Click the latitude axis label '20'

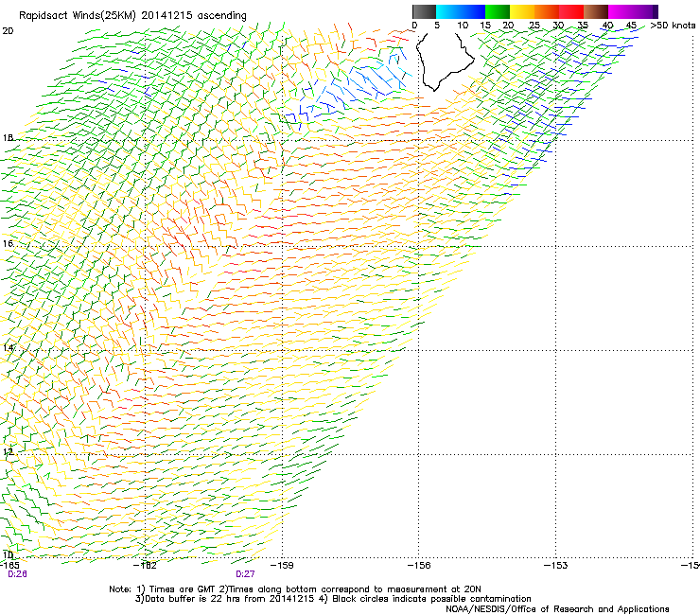tap(8, 31)
